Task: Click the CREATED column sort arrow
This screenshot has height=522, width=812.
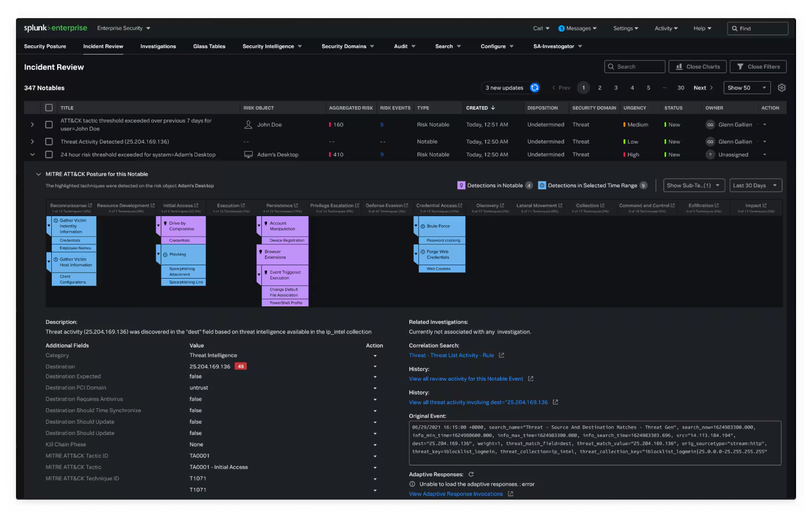Action: pyautogui.click(x=493, y=108)
